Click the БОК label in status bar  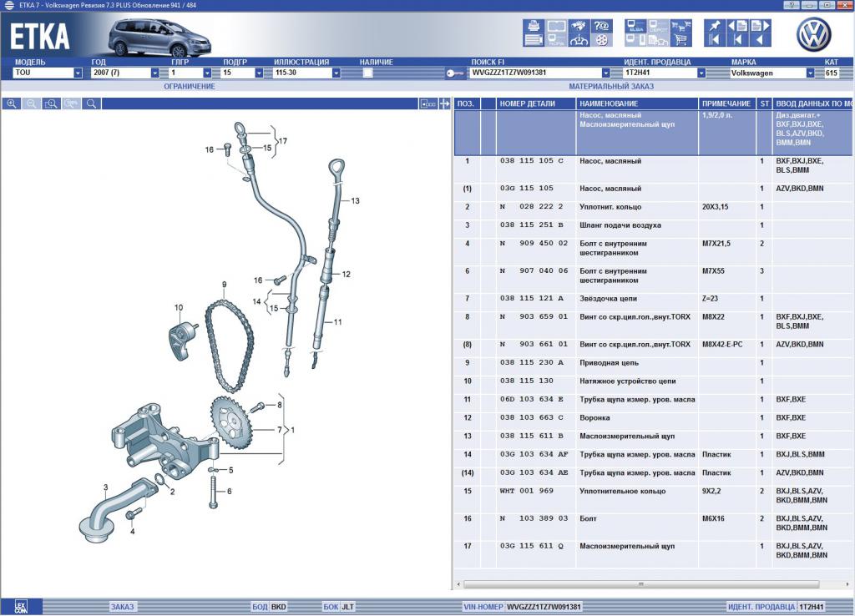(331, 607)
